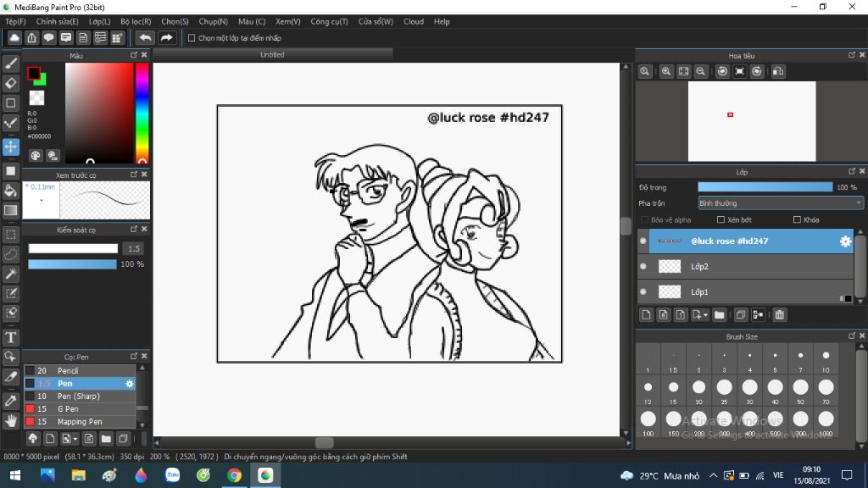Open settings gear for @luck rose layer
The width and height of the screenshot is (868, 488).
845,241
